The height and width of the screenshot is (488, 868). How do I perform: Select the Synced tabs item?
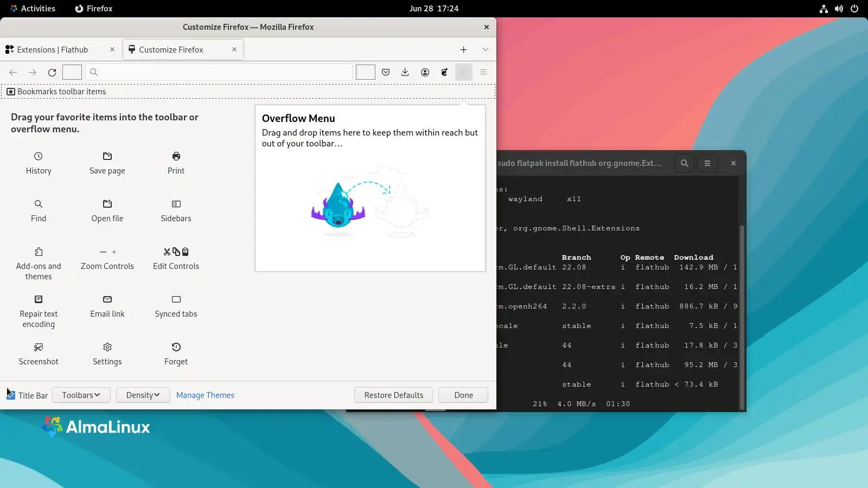176,306
